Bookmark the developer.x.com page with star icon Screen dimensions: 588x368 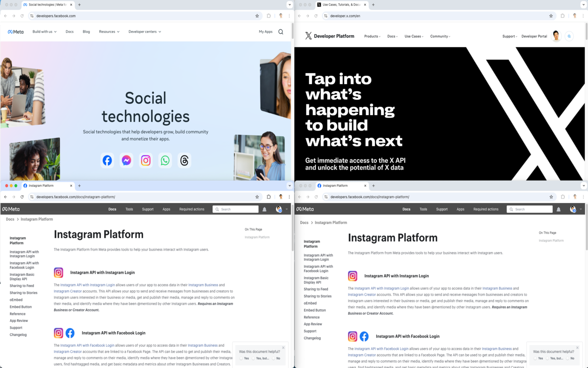pos(551,16)
